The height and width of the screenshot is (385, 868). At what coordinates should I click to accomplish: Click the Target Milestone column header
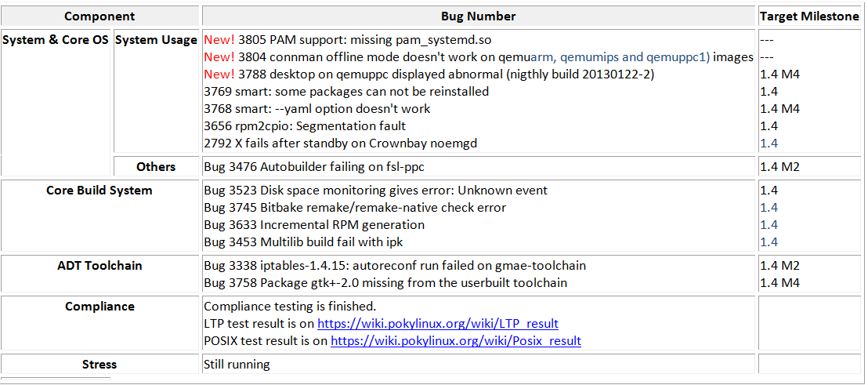(x=809, y=16)
